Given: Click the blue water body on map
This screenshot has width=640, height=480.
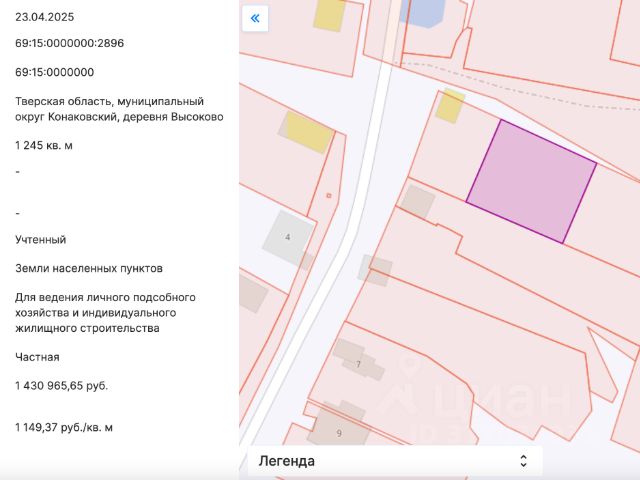Looking at the screenshot, I should (x=421, y=12).
